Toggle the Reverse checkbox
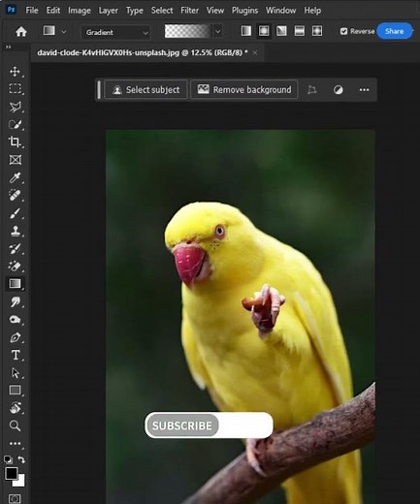The width and height of the screenshot is (420, 504). (x=343, y=31)
